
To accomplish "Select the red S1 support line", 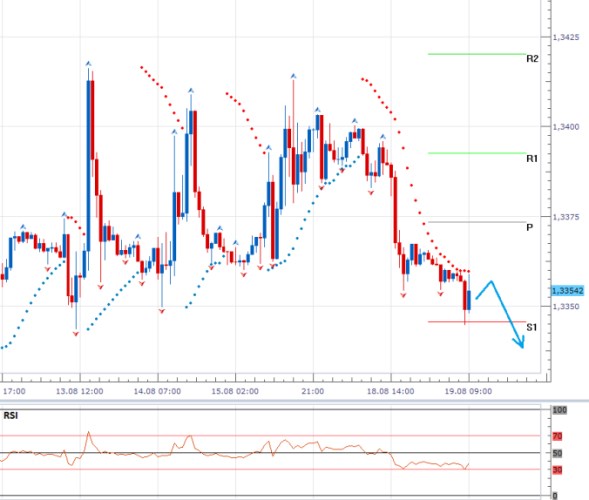I will (477, 322).
